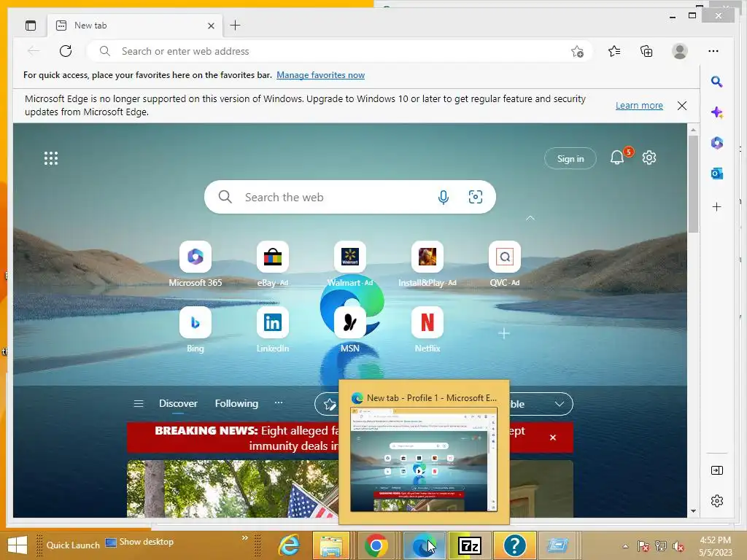The height and width of the screenshot is (560, 747).
Task: Close the New tab tab
Action: tap(211, 26)
